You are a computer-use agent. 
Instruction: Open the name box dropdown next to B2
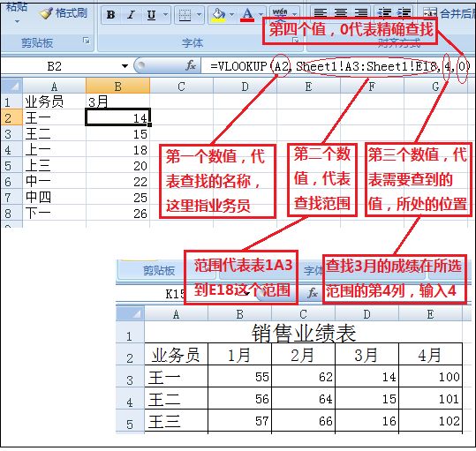pos(125,66)
